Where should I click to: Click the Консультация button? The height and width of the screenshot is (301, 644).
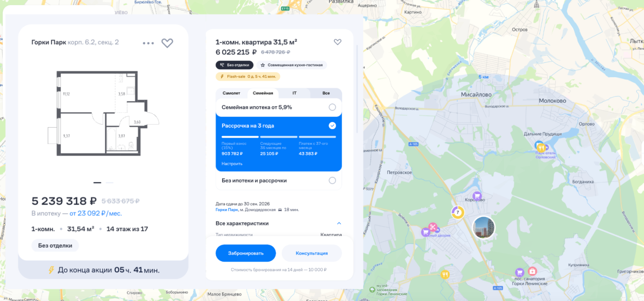312,253
